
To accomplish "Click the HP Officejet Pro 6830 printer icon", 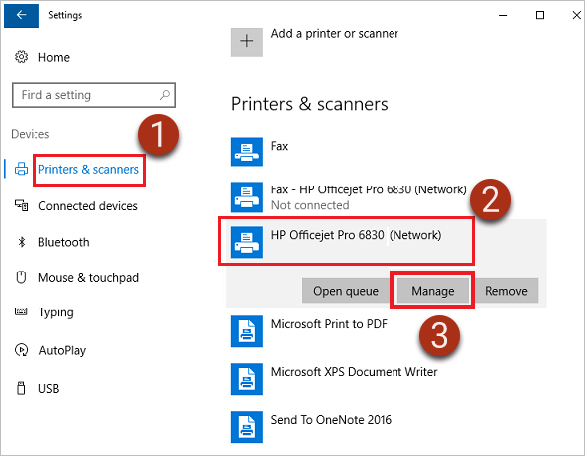I will pos(247,242).
